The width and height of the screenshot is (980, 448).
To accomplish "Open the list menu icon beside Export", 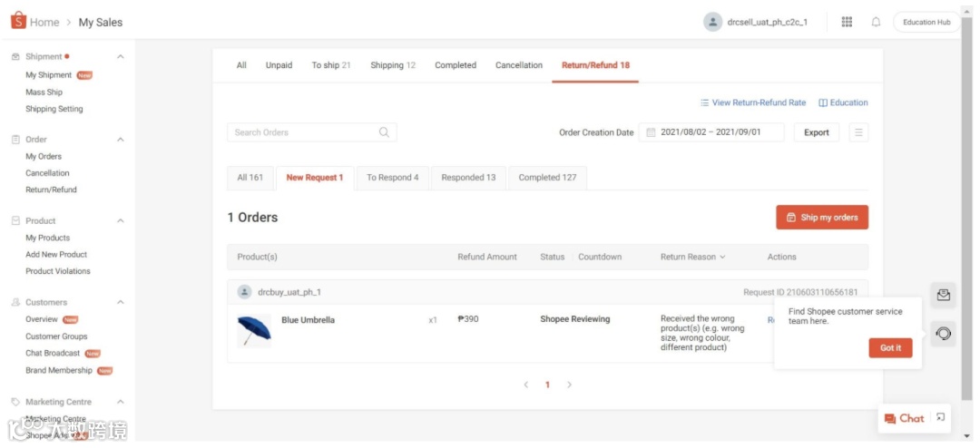I will tap(858, 132).
